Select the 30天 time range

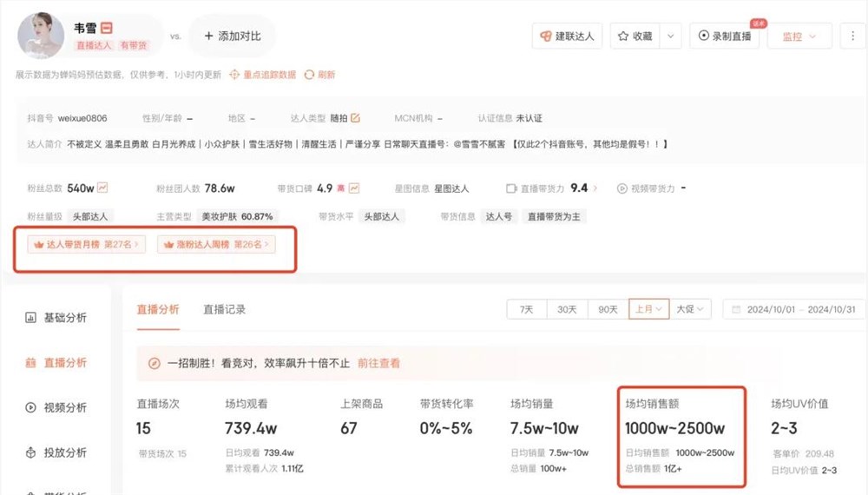tap(567, 309)
